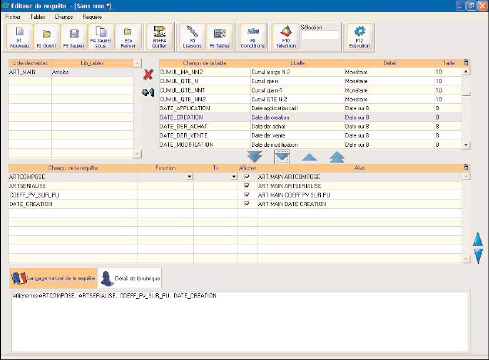Viewport: 489px width, 360px height.
Task: Run query with F12 Exécution icon
Action: (x=359, y=37)
